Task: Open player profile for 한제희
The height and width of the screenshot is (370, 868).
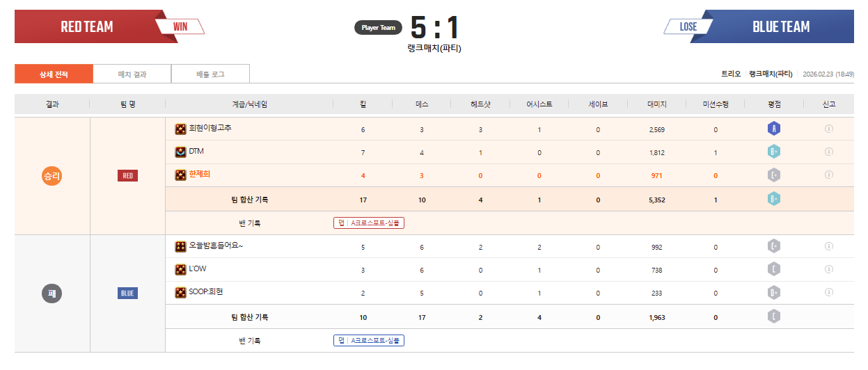Action: click(x=199, y=175)
